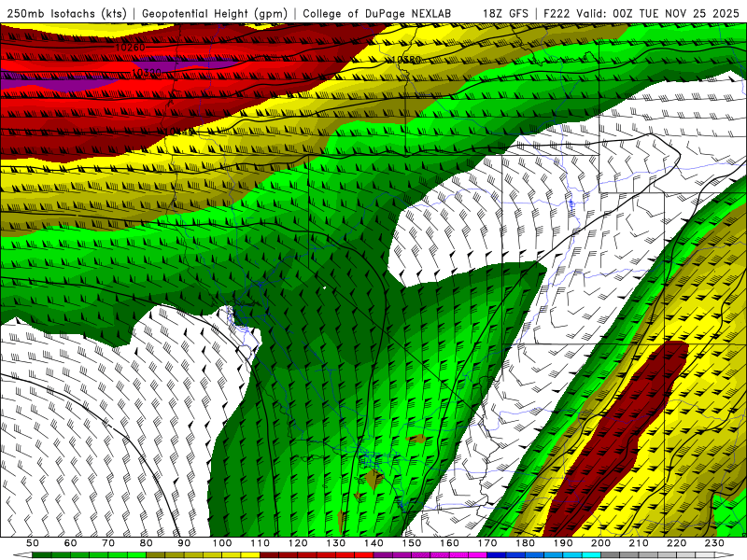Select the darkest green swatch starting the colorbar

click(x=42, y=555)
